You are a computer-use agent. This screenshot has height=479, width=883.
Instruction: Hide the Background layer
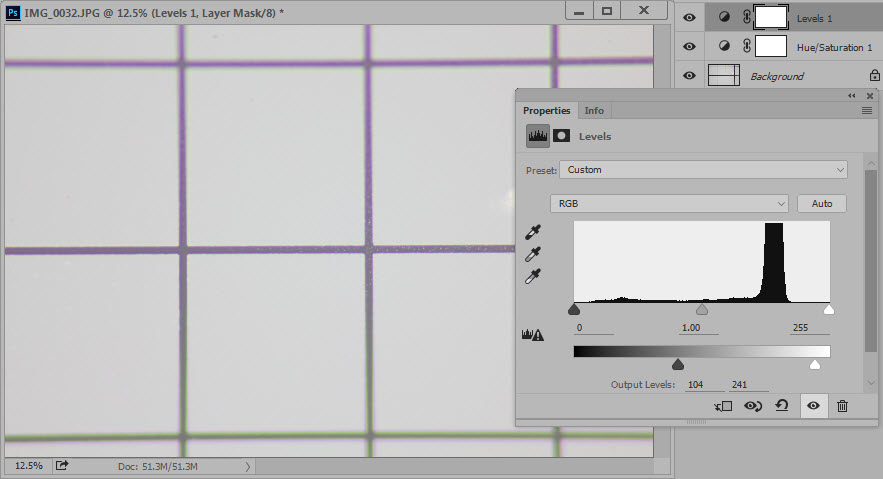[x=689, y=75]
